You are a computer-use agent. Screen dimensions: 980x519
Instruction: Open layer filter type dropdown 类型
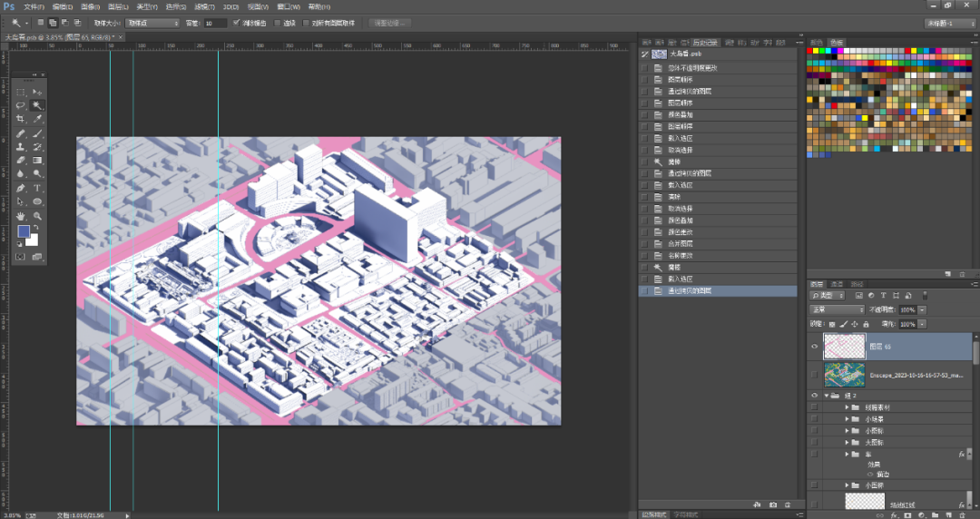(x=827, y=295)
